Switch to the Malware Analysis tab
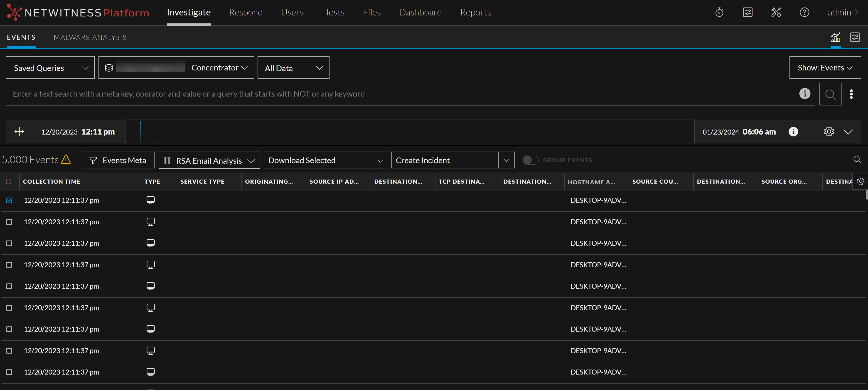The width and height of the screenshot is (868, 390). 90,37
